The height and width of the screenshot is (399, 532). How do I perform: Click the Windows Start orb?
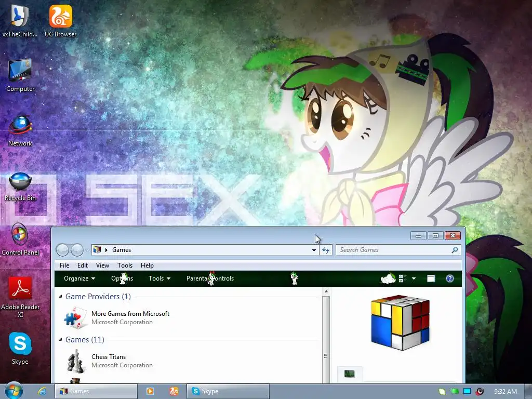tap(14, 391)
